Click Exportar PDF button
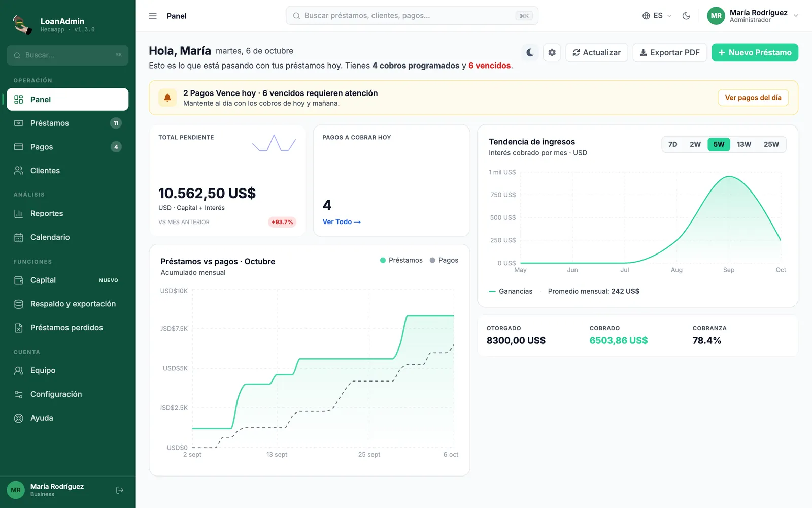812x508 pixels. (x=670, y=52)
